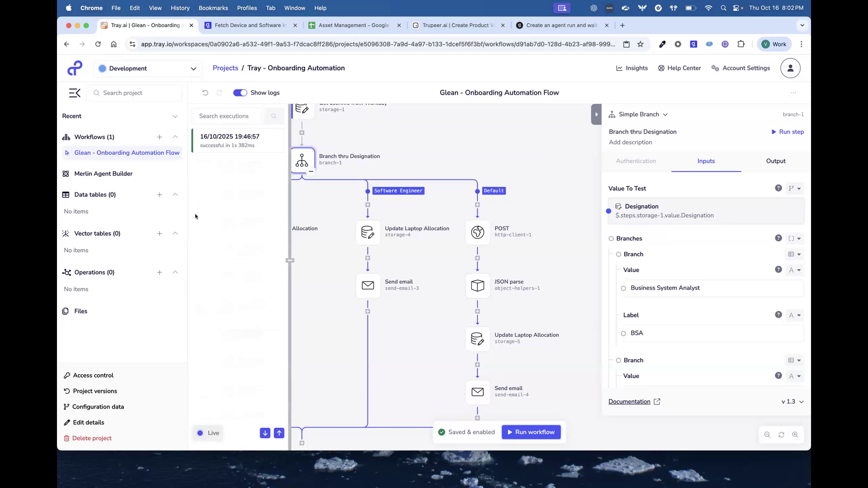868x488 pixels.
Task: Disable the Show logs toggle
Action: pos(240,93)
